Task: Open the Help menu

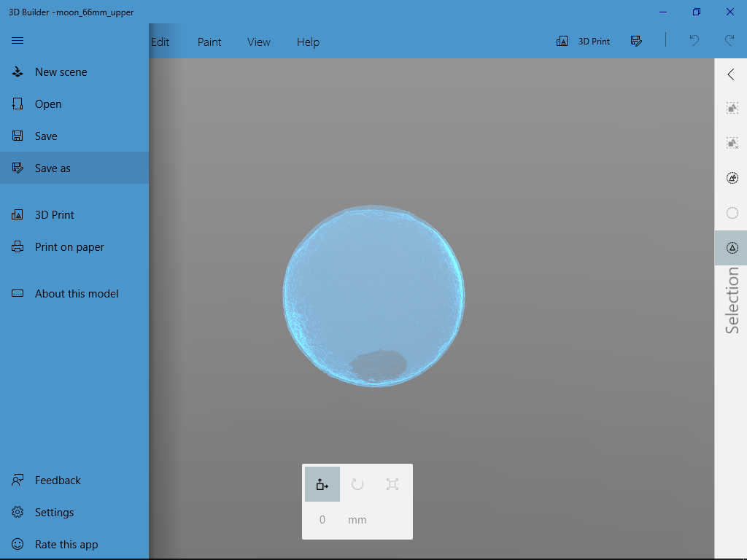Action: 308,42
